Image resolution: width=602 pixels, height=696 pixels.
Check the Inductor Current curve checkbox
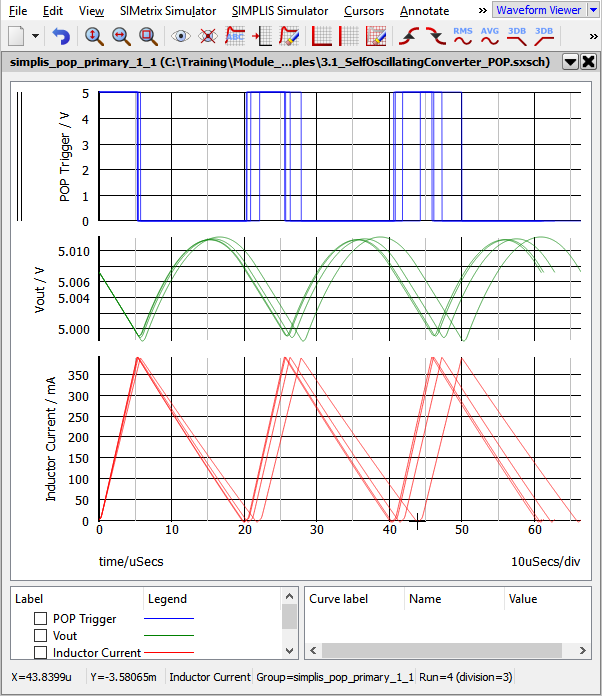click(41, 653)
